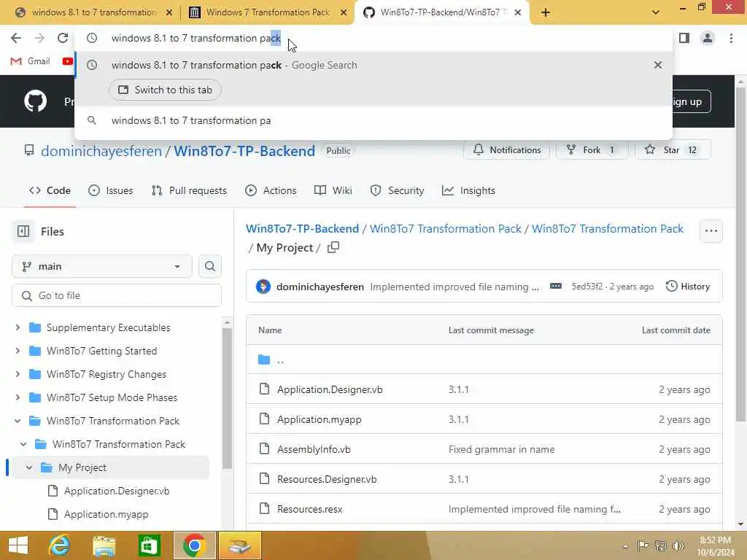
Task: Go back with the browser back arrow
Action: pyautogui.click(x=16, y=38)
